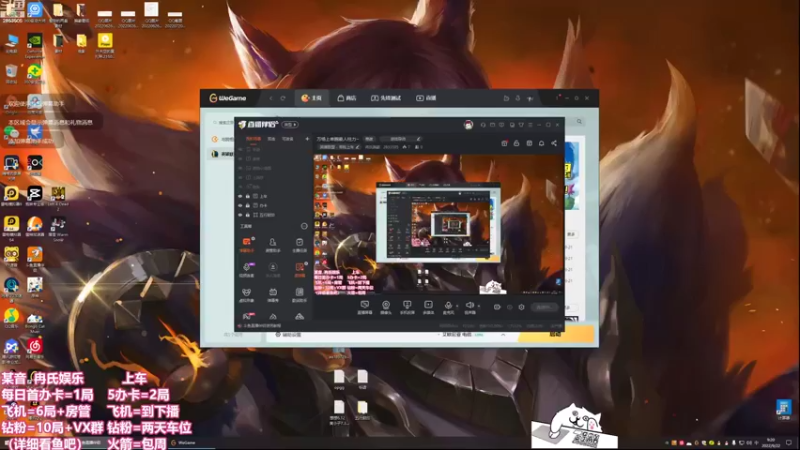Click the start streaming pill button

click(544, 307)
